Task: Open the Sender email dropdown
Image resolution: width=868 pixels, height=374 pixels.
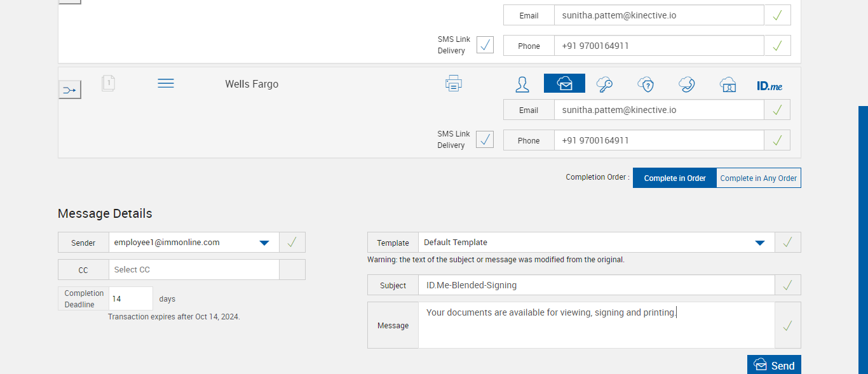Action: 264,243
